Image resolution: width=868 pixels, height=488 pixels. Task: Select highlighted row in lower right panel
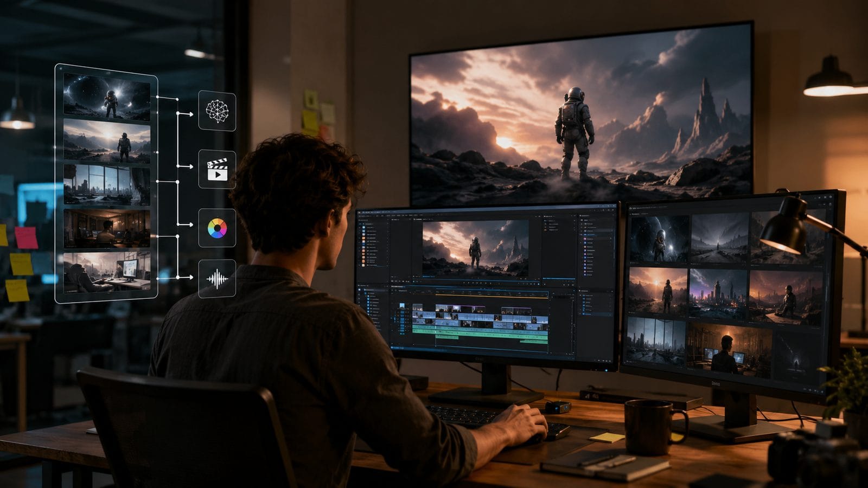pos(596,314)
